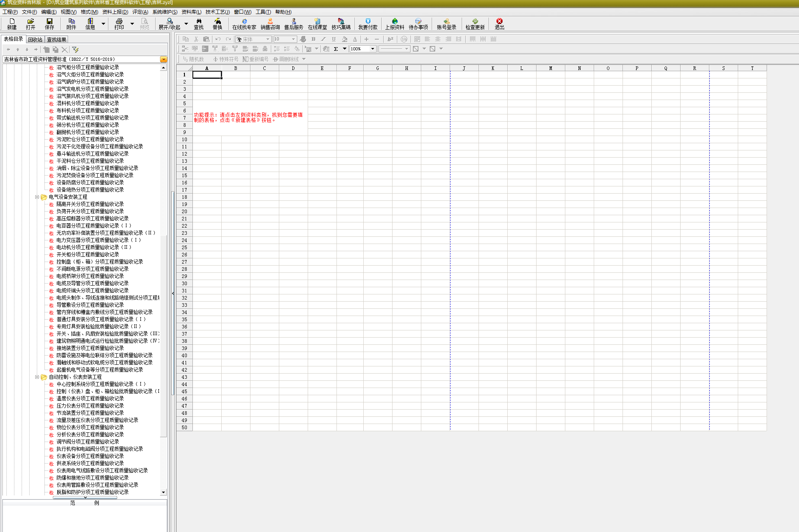The image size is (799, 532).
Task: Select 温度仪表分项工程质量验收记录
Action: pyautogui.click(x=90, y=398)
